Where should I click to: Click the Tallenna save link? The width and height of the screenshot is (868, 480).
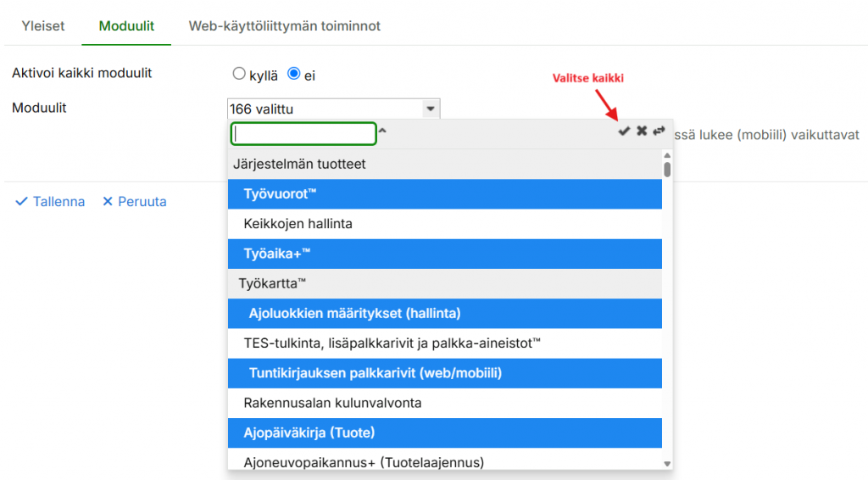tap(58, 202)
